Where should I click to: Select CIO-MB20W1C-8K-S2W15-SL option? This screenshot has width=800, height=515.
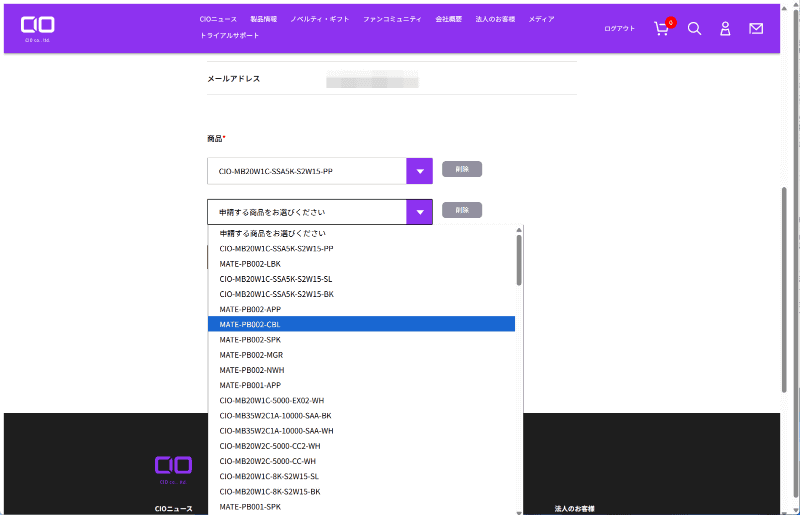coord(361,476)
